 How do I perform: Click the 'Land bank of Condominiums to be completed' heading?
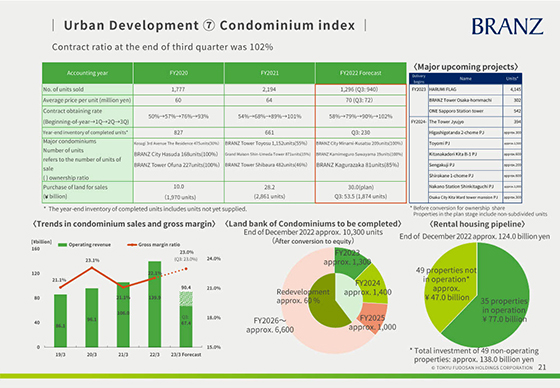tap(313, 224)
